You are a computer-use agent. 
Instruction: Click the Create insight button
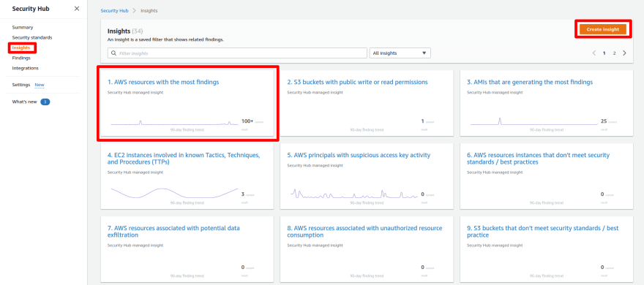point(602,29)
